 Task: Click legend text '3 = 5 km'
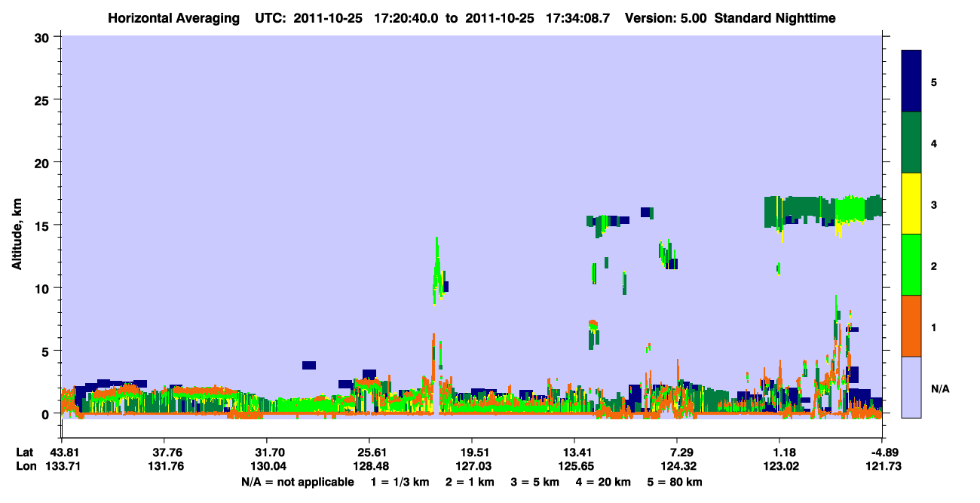tap(534, 482)
